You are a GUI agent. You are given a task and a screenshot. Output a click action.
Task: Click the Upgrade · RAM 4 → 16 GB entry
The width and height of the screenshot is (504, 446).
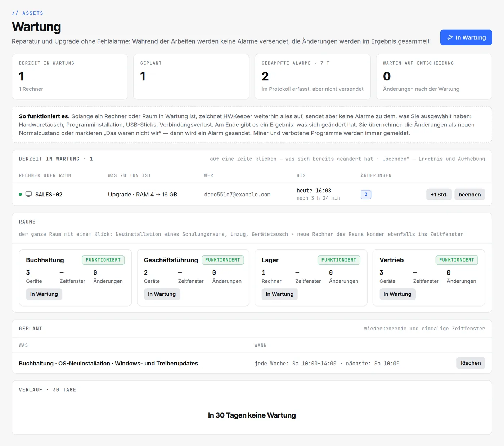coord(143,195)
